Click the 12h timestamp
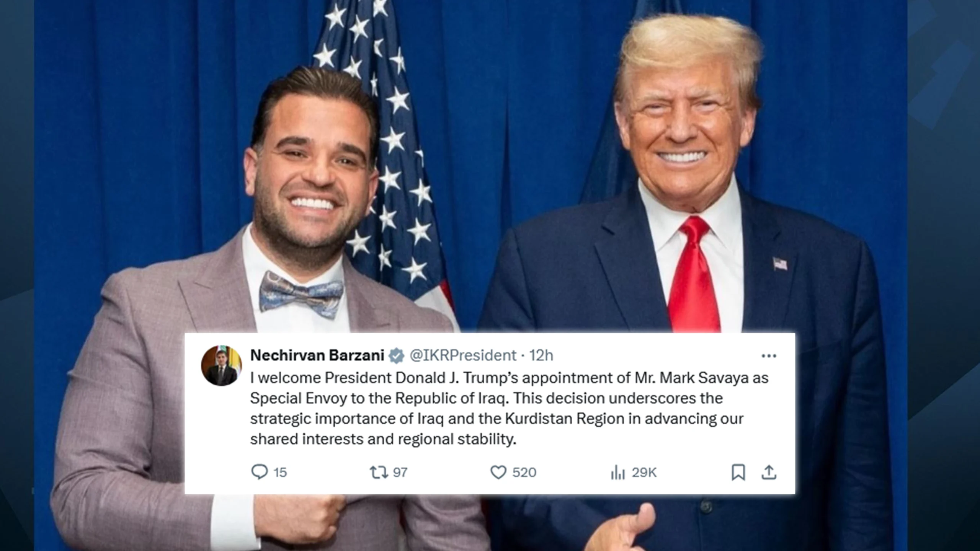The height and width of the screenshot is (551, 980). click(x=541, y=356)
